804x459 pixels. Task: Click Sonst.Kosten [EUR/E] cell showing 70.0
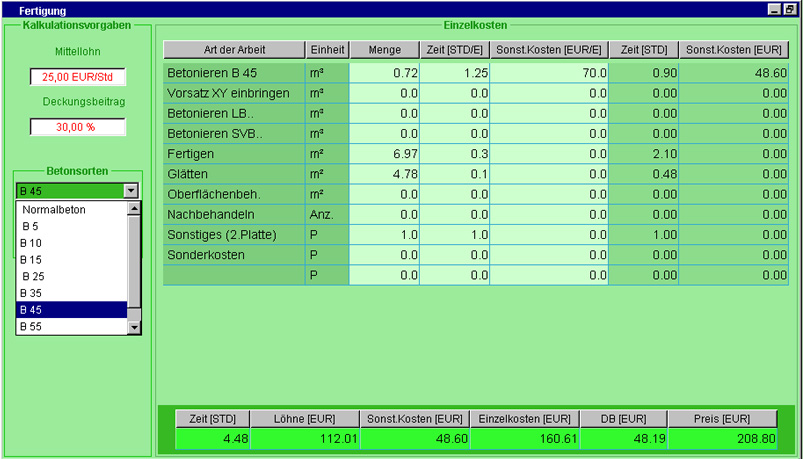[548, 73]
